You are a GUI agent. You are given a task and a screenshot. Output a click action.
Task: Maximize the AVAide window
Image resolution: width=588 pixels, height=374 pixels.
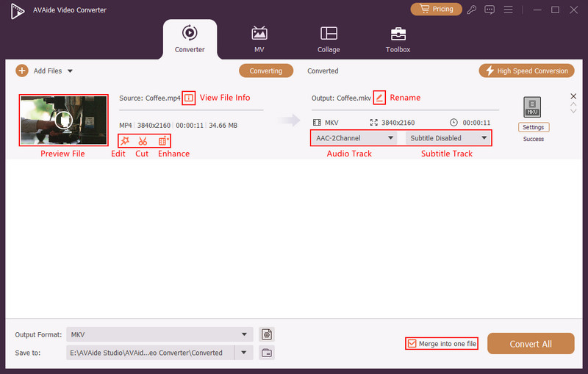(x=556, y=10)
